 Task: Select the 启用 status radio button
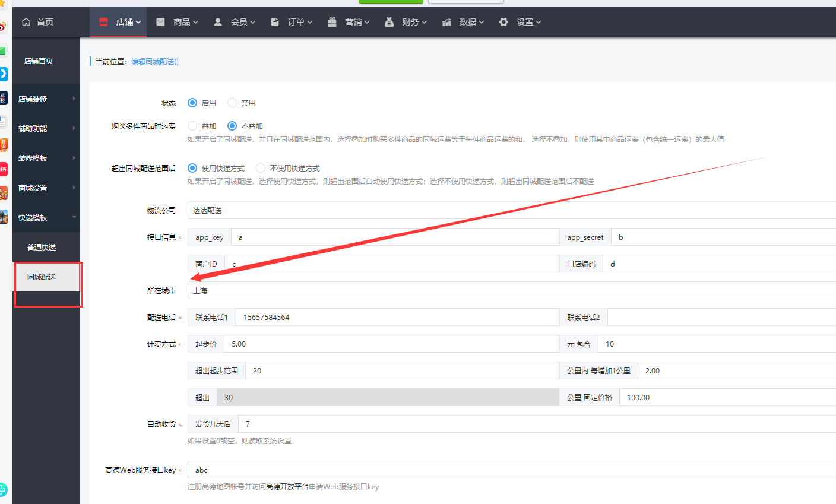[192, 103]
